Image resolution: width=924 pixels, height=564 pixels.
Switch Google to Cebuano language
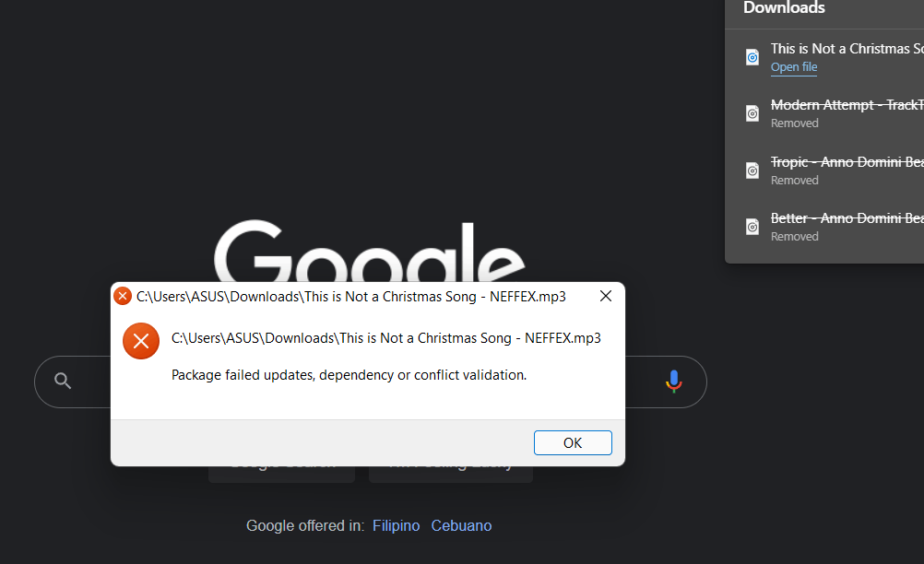coord(461,525)
